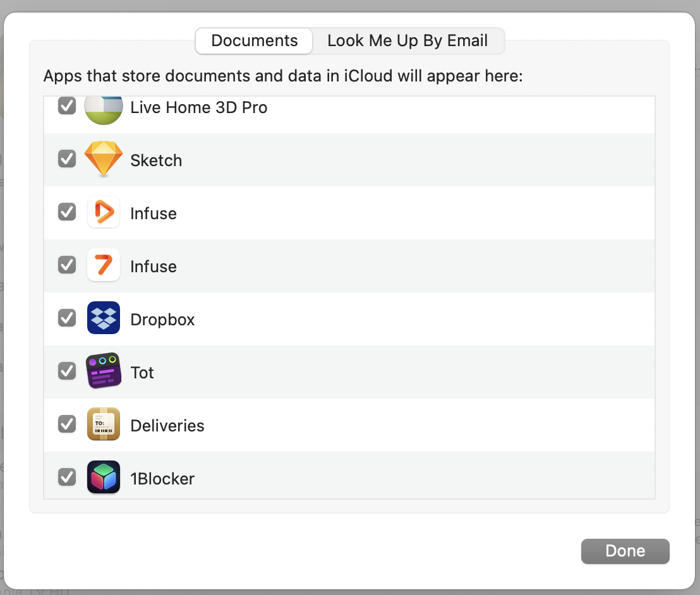700x595 pixels.
Task: Click the Tot app icon
Action: [103, 372]
